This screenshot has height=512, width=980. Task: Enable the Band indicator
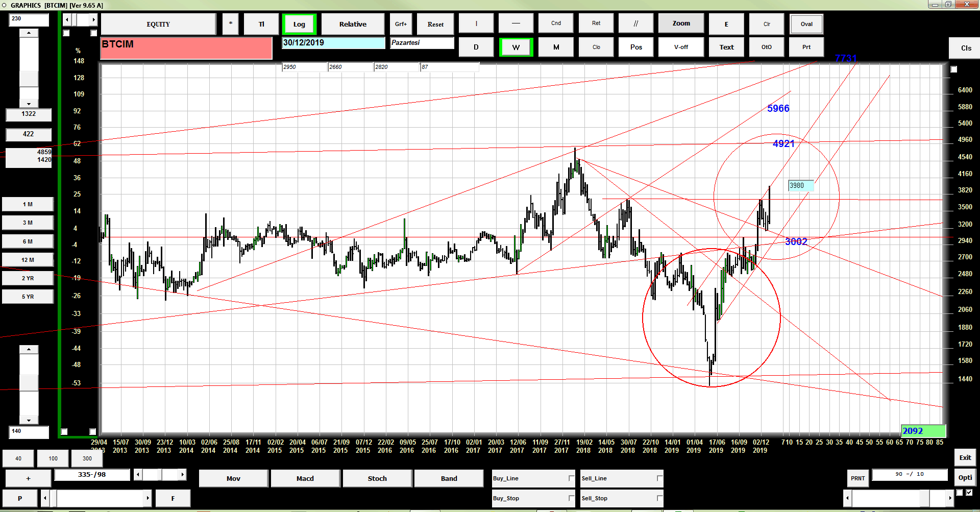pyautogui.click(x=449, y=478)
